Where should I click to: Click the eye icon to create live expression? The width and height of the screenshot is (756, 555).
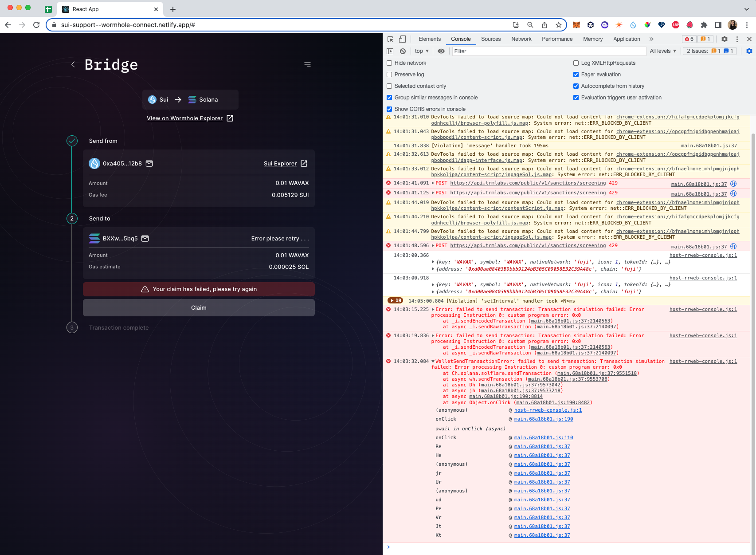tap(441, 51)
